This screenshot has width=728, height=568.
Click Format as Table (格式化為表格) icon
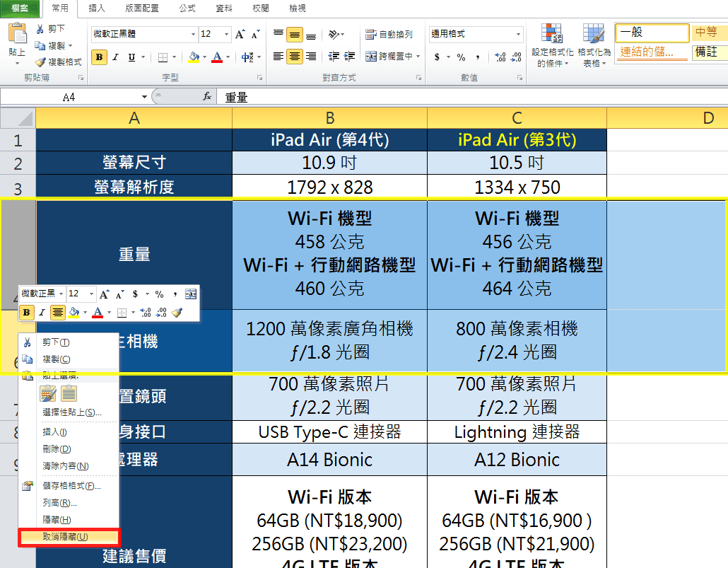pyautogui.click(x=594, y=45)
